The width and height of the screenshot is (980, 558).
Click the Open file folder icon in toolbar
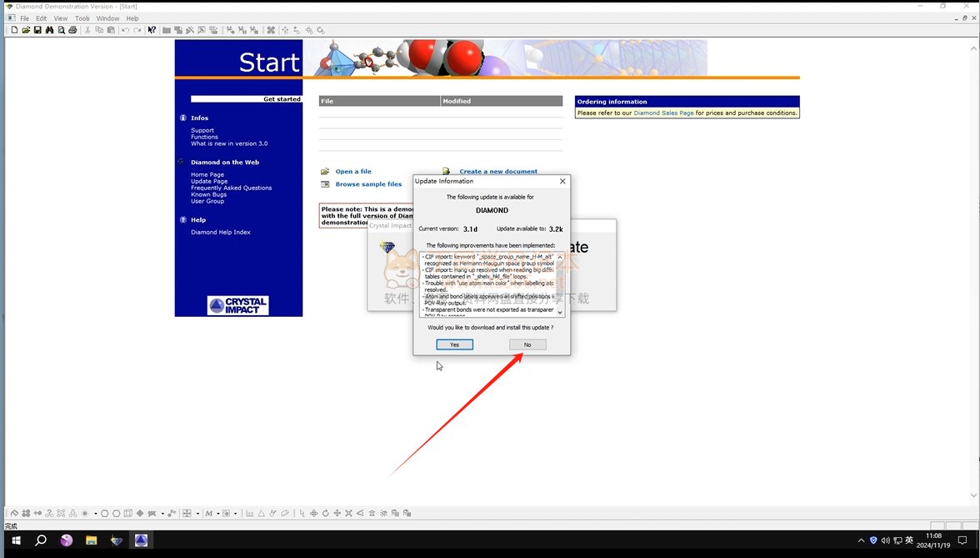pyautogui.click(x=26, y=30)
